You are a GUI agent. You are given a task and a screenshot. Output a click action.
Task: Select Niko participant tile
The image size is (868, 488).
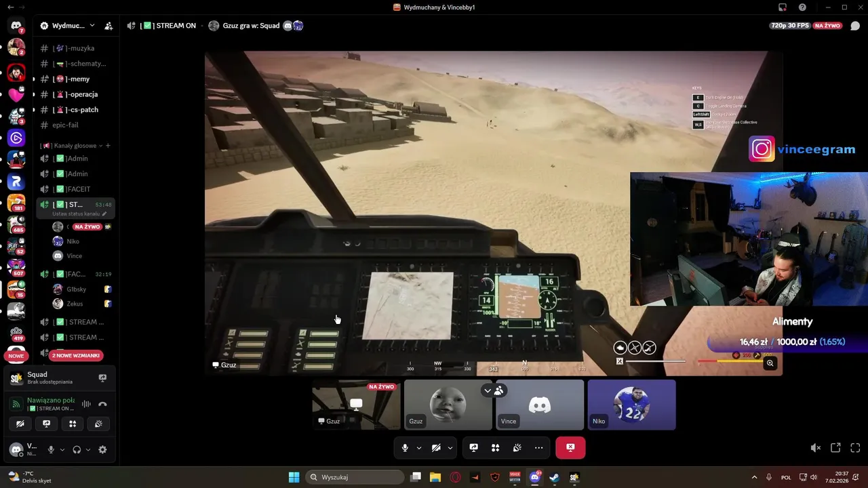pos(631,405)
